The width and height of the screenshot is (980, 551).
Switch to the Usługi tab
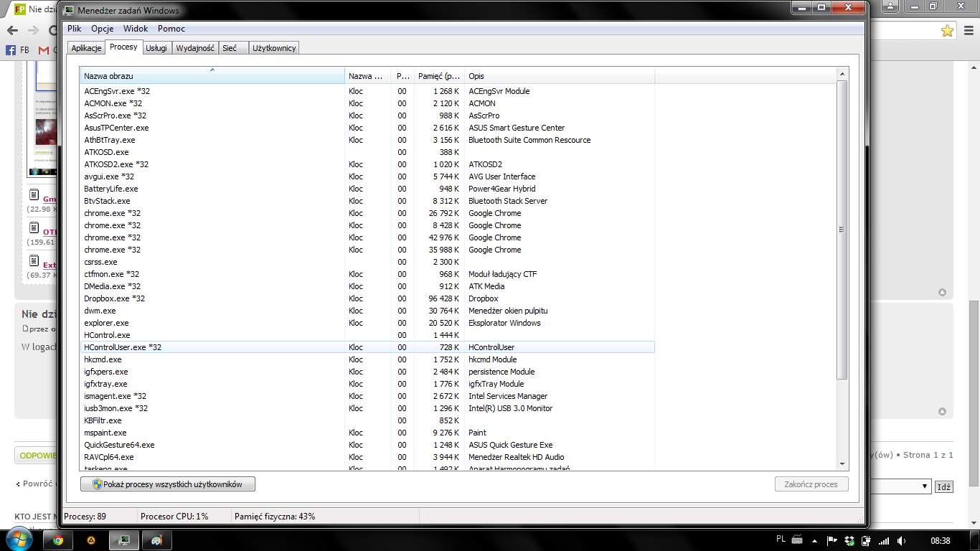(x=156, y=48)
